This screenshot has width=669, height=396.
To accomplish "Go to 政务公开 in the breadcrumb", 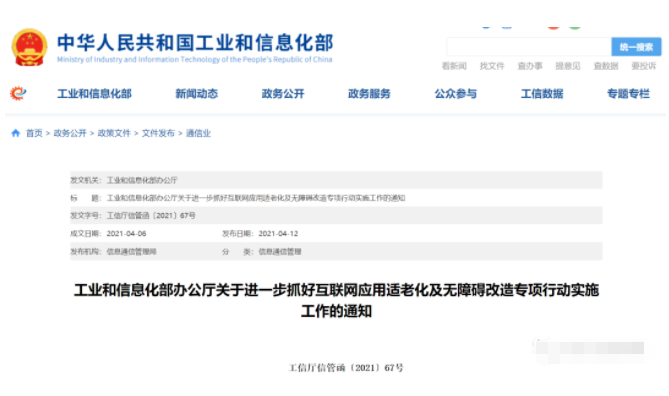I will [70, 133].
